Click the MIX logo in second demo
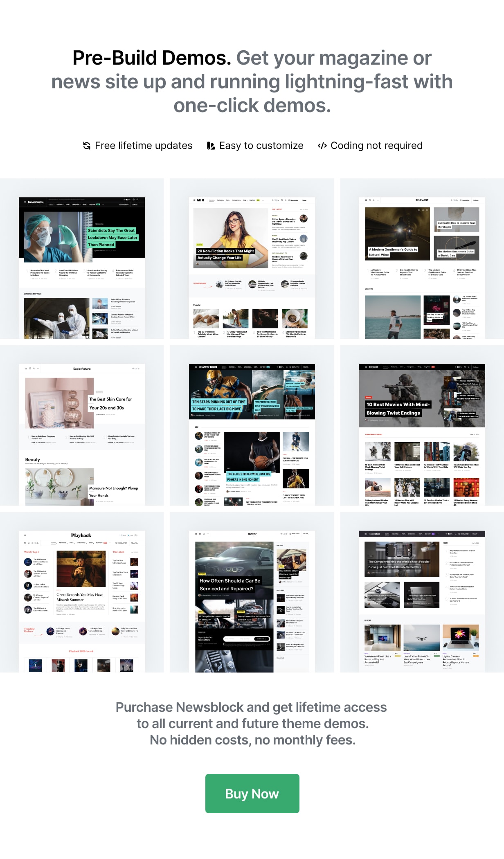The height and width of the screenshot is (859, 504). (x=200, y=200)
